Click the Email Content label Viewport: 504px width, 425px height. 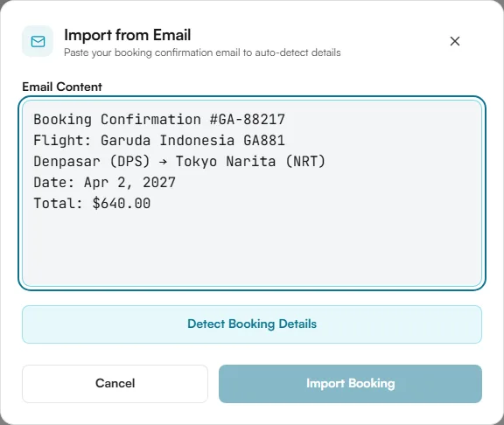click(62, 87)
